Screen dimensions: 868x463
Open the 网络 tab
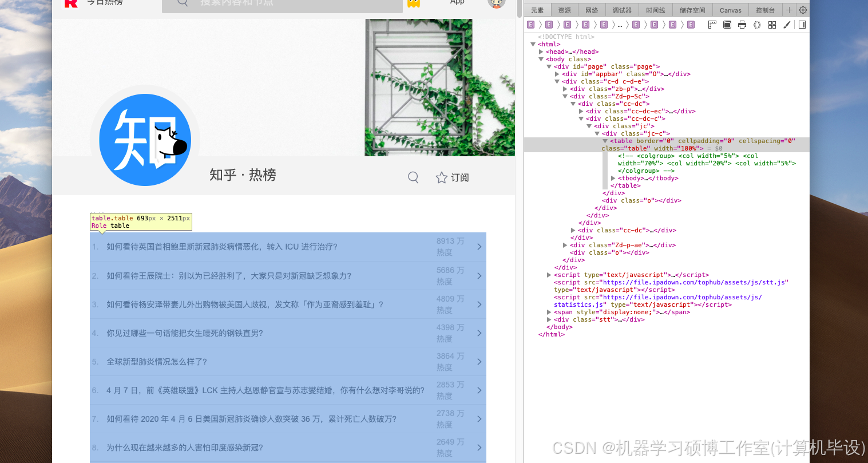[x=592, y=10]
